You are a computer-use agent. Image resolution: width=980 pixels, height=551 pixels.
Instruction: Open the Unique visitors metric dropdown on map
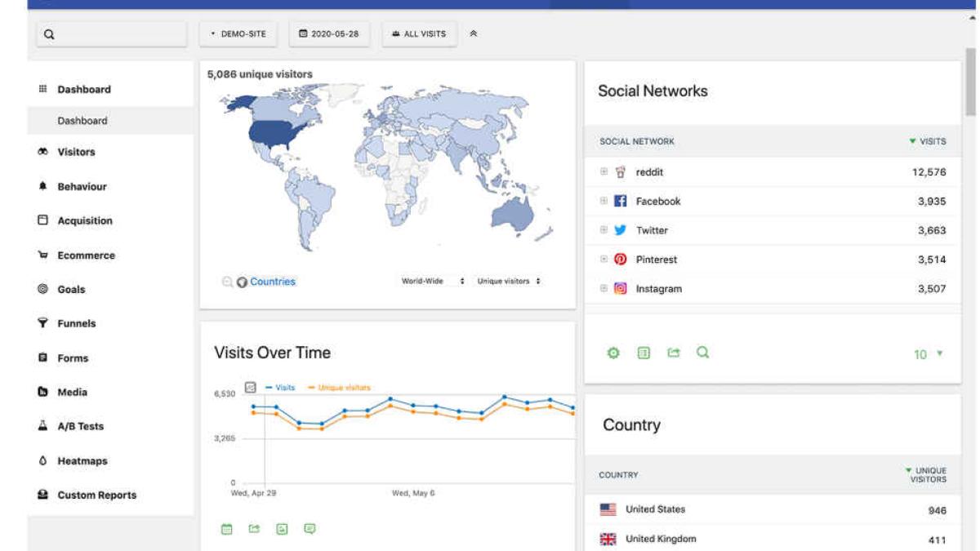[x=510, y=281]
